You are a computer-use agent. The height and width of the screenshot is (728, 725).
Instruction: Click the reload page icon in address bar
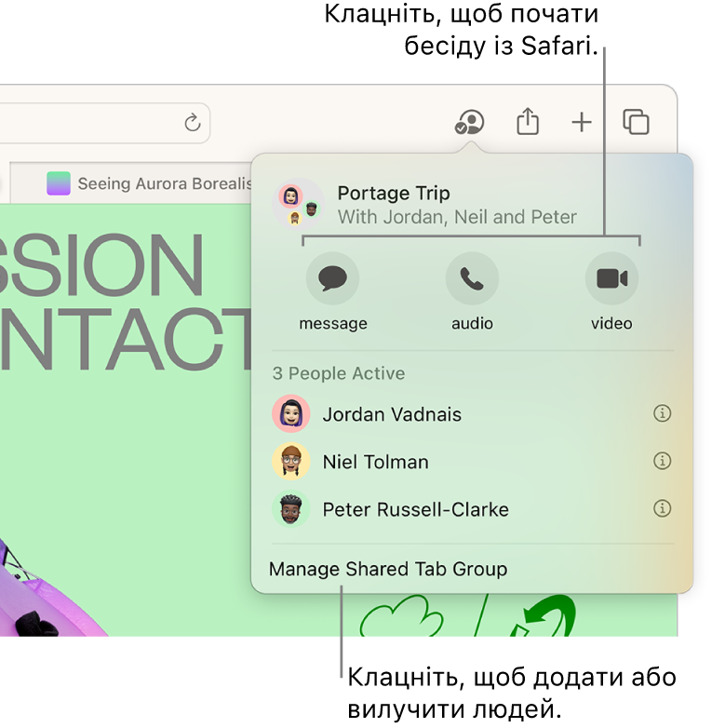[x=192, y=123]
